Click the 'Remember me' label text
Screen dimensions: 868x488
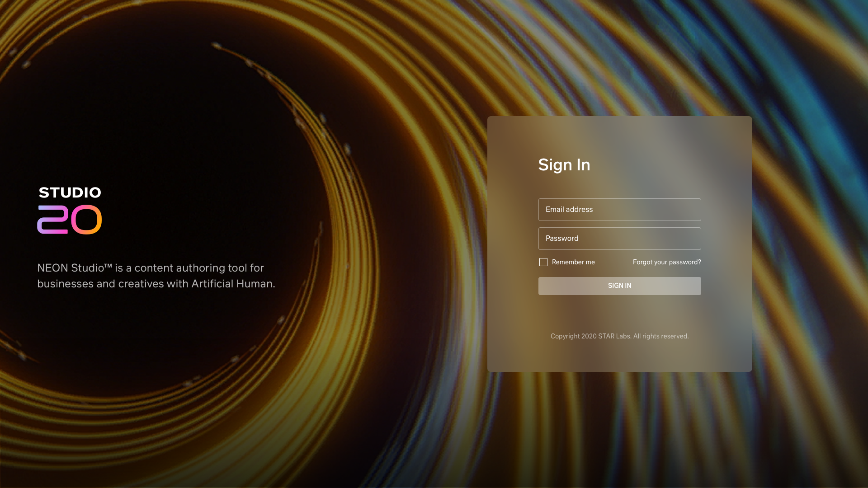coord(573,262)
